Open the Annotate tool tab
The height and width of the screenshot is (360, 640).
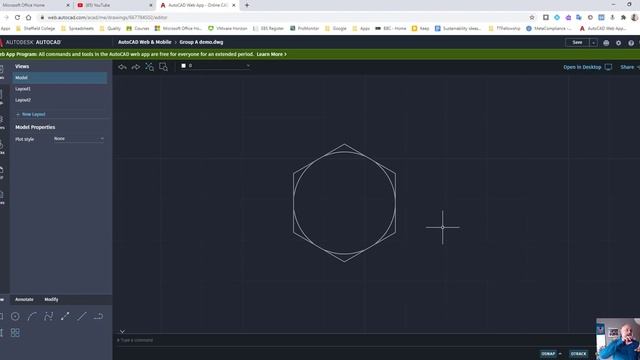(24, 300)
